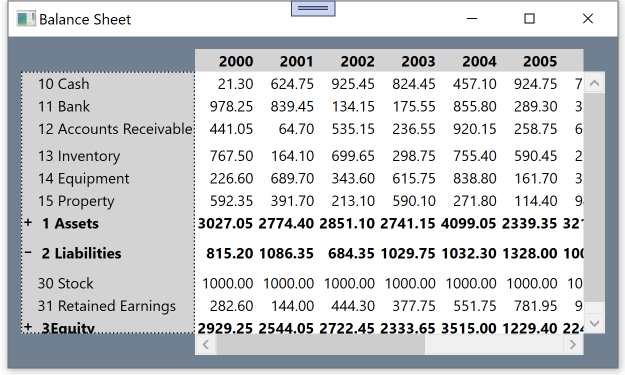Maximize the Balance Sheet window
Viewport: 625px width, 375px height.
529,19
